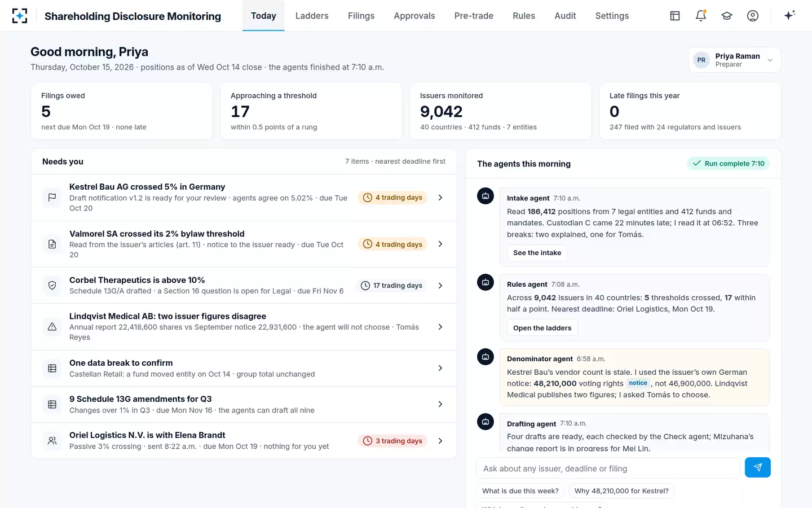Go to the Pre-trade tab
Image resolution: width=812 pixels, height=508 pixels.
(474, 16)
